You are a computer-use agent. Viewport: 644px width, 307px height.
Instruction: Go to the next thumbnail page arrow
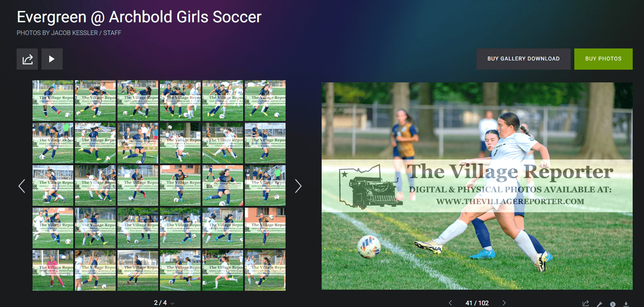pos(298,186)
